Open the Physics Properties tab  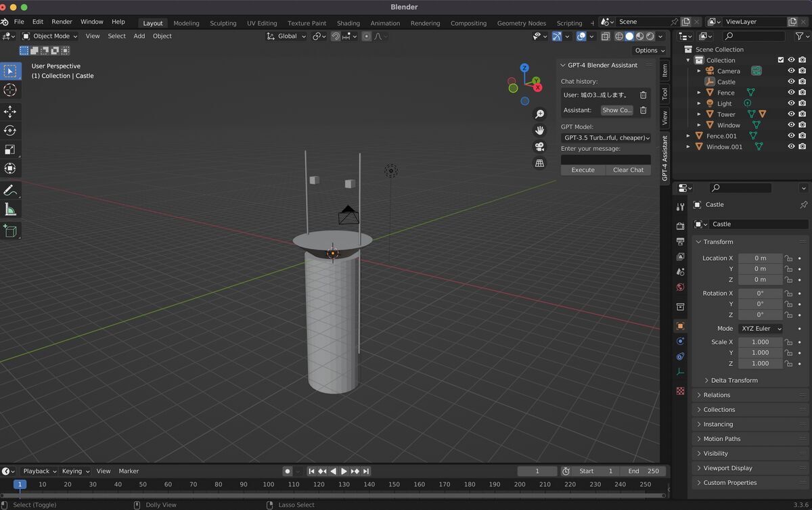click(x=680, y=340)
